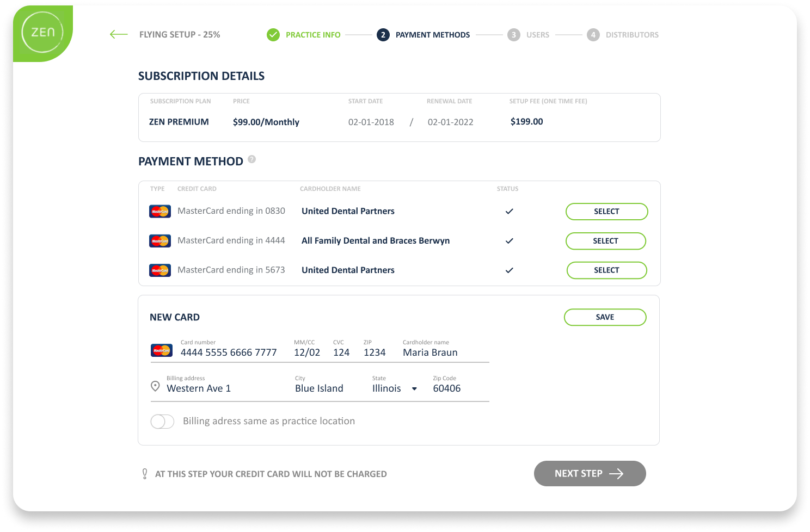Click the Zen logo in corner
This screenshot has width=810, height=532.
42,33
